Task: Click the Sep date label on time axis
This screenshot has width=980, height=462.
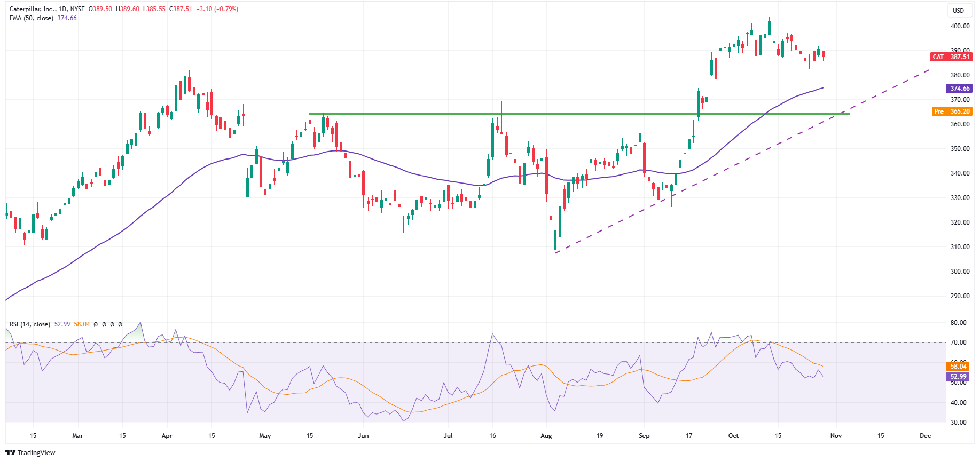Action: (645, 436)
